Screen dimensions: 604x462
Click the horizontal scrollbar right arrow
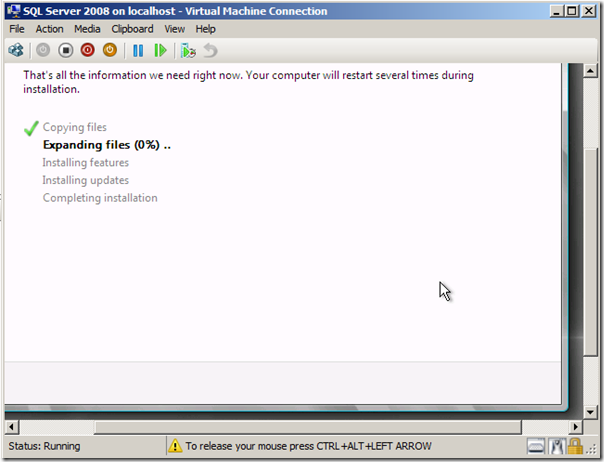click(x=575, y=427)
